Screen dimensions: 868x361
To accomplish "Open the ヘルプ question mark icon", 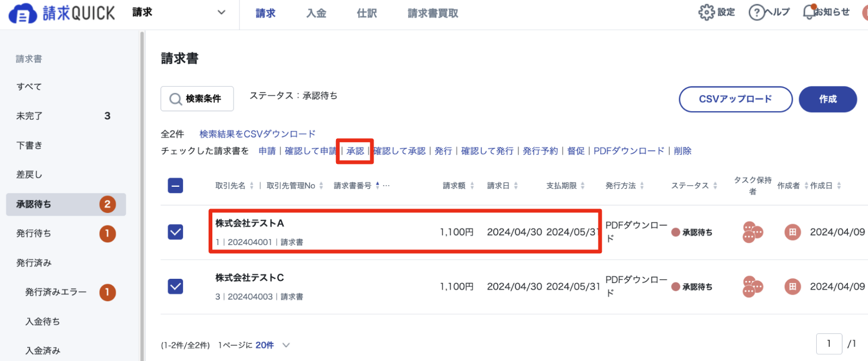I will pyautogui.click(x=756, y=12).
